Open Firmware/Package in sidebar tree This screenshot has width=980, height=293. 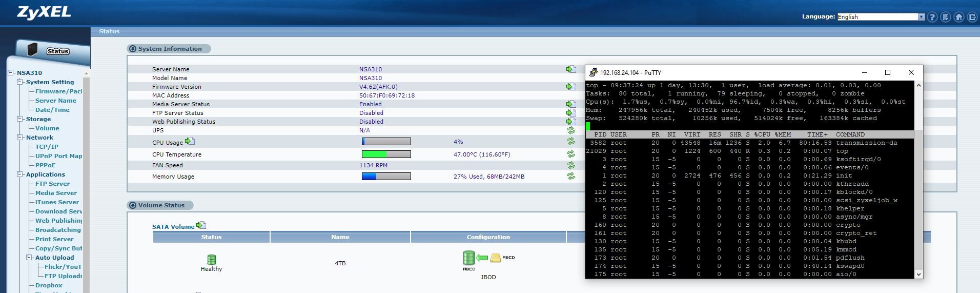[x=58, y=91]
